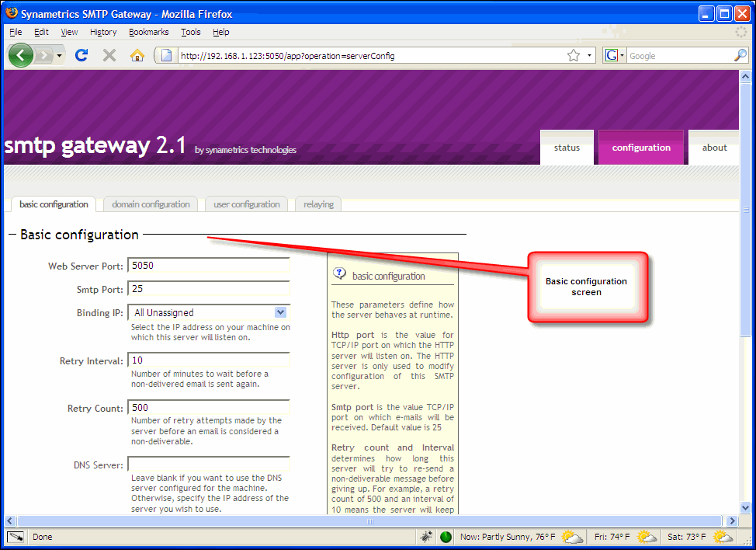Select the basic configuration sub-tab
This screenshot has width=756, height=550.
click(54, 204)
